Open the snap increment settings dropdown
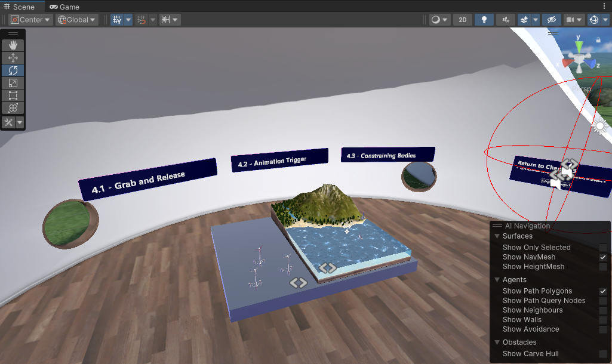Image resolution: width=612 pixels, height=364 pixels. tap(170, 20)
